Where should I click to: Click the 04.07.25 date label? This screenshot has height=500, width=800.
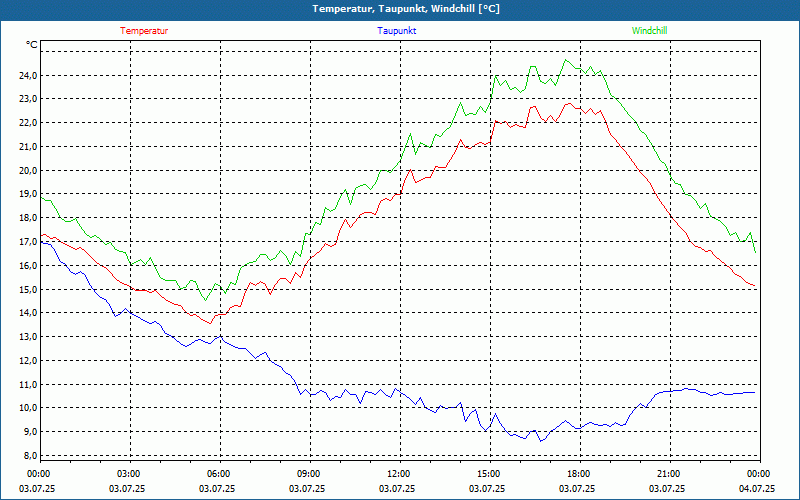[757, 488]
